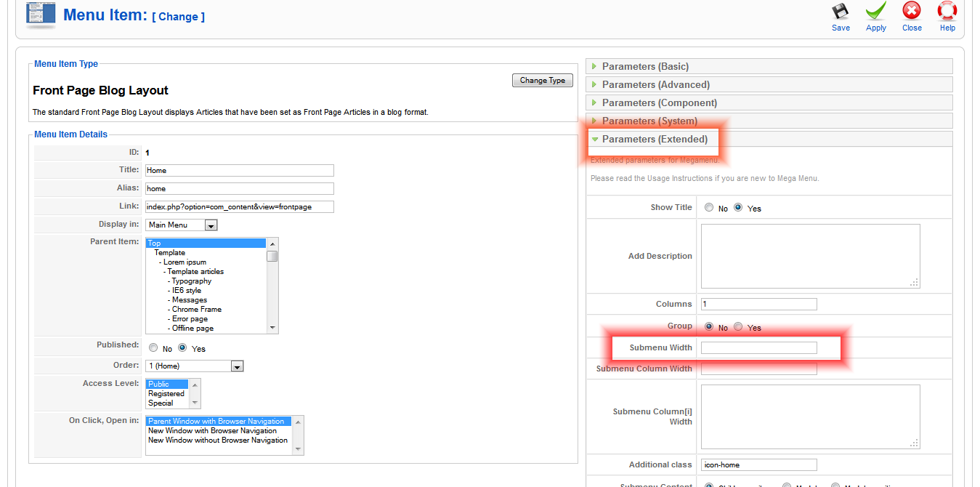Screen dimensions: 980x487
Task: Click On Click Open in list scroll-down arrow
Action: (x=298, y=449)
